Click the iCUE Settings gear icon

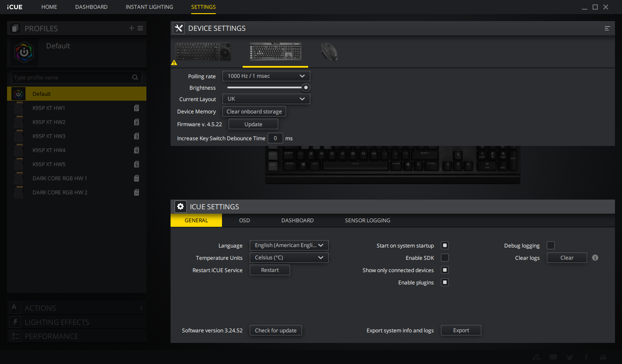(x=180, y=207)
